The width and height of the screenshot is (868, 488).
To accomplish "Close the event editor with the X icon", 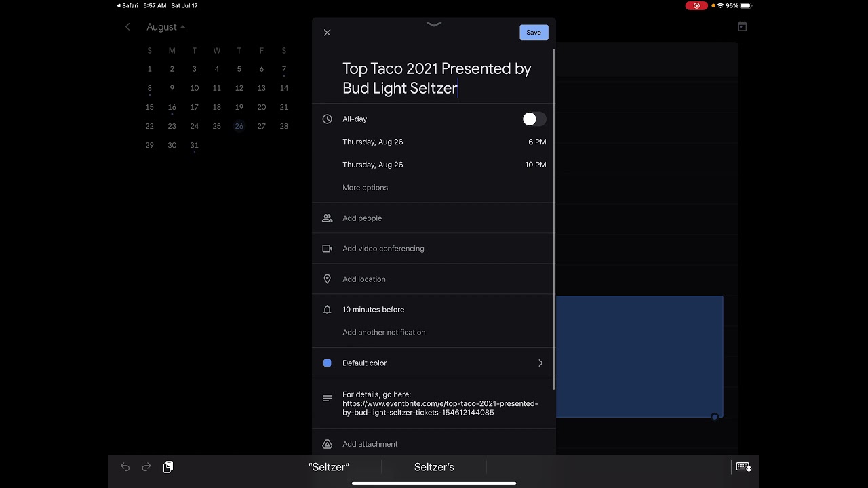I will [x=328, y=33].
